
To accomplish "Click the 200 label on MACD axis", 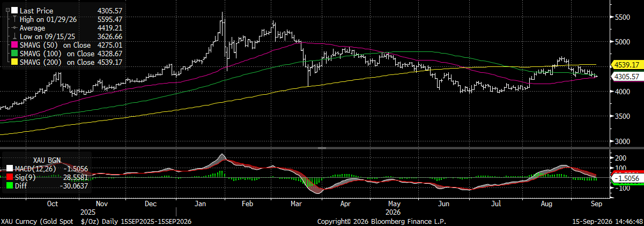I will (621, 158).
